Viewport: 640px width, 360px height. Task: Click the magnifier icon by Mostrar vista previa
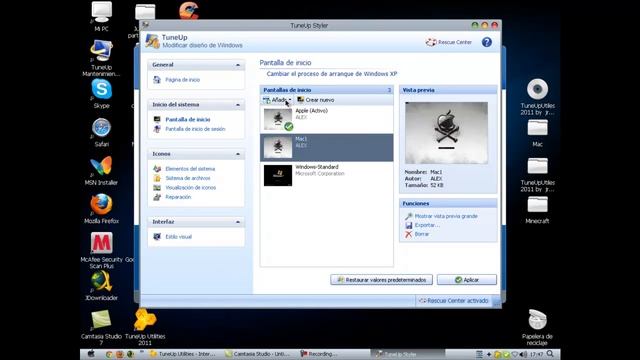click(409, 216)
